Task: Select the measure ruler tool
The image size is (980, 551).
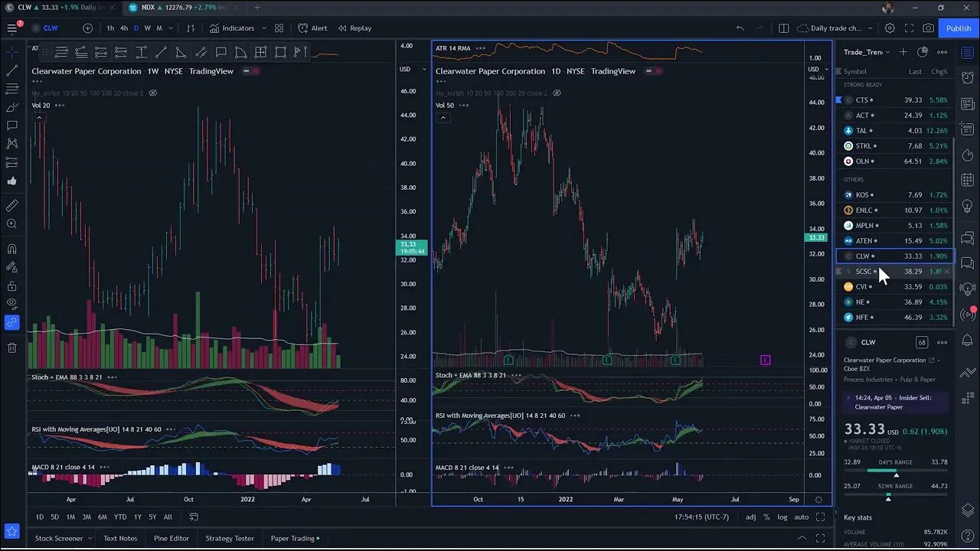Action: 11,206
